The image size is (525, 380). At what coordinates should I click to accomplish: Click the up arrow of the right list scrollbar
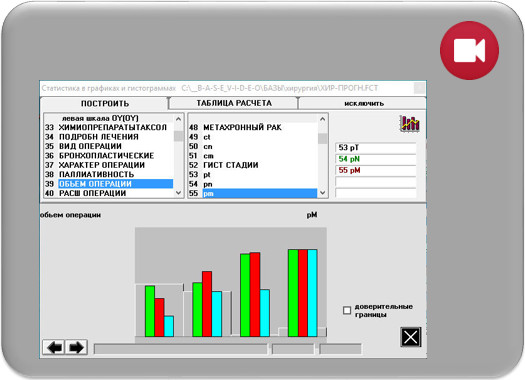[322, 119]
